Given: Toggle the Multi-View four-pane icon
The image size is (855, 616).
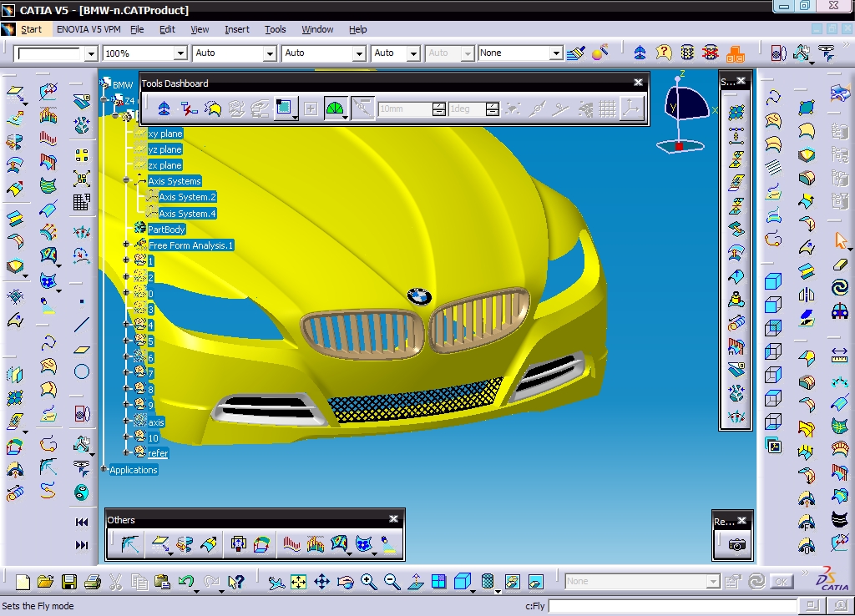Looking at the screenshot, I should [x=438, y=583].
